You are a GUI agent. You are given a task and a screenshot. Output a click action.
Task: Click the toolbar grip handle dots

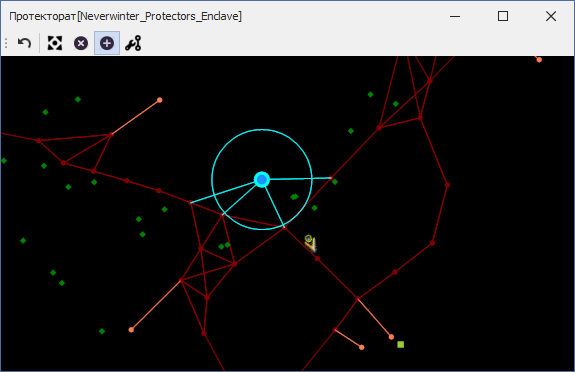[6, 43]
